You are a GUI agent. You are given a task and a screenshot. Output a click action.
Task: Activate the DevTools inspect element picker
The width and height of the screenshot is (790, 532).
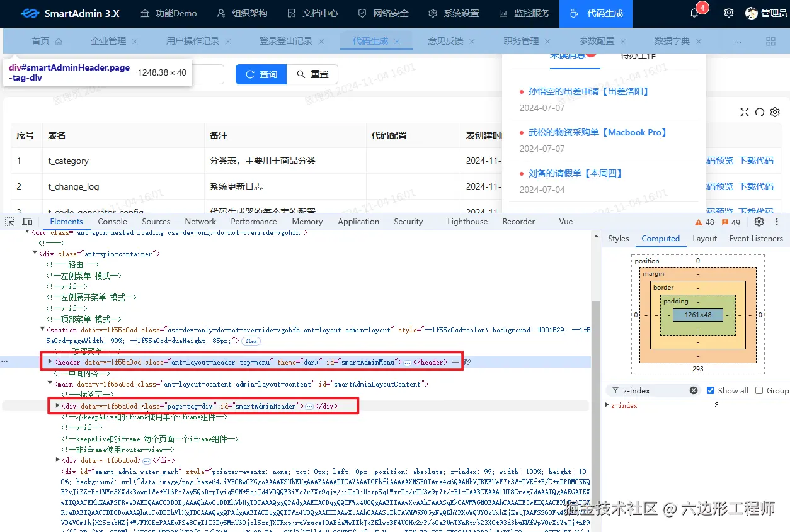(x=9, y=222)
